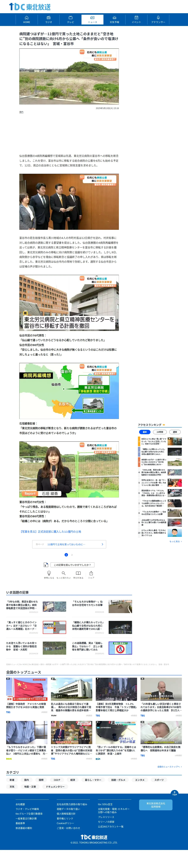188x868 pixels.
Task: Play the Chinese flag breaking news video thumbnail
Action: pos(27,689)
